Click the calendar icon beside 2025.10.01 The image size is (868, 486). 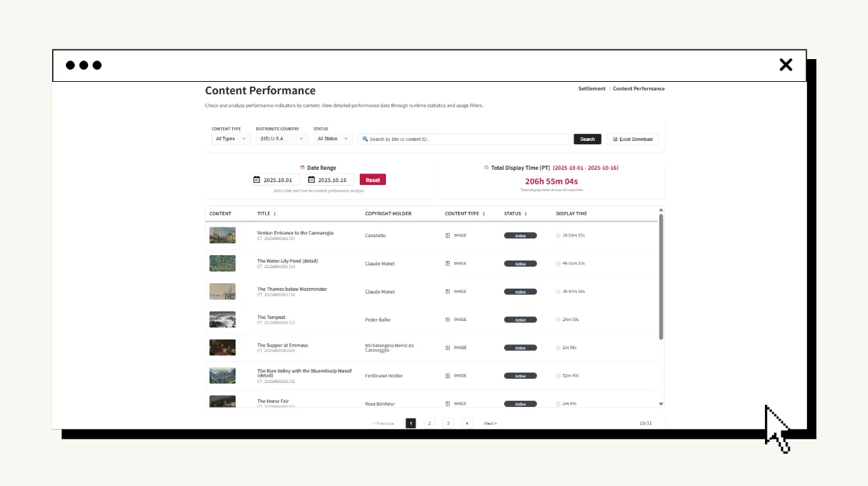257,180
